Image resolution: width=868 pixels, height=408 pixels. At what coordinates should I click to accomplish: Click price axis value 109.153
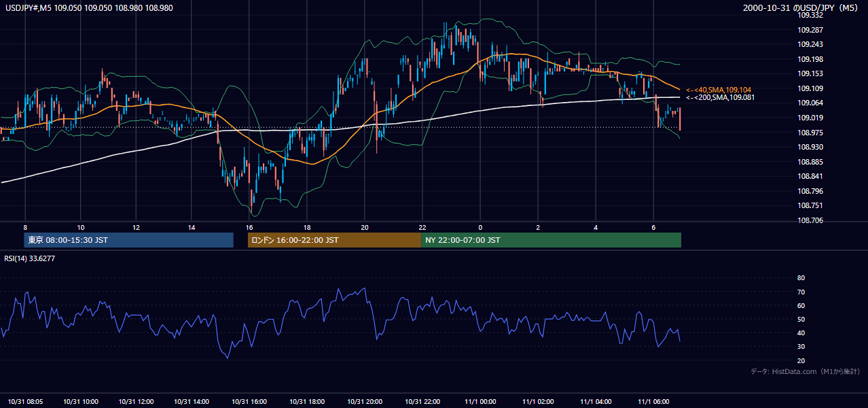pyautogui.click(x=810, y=73)
